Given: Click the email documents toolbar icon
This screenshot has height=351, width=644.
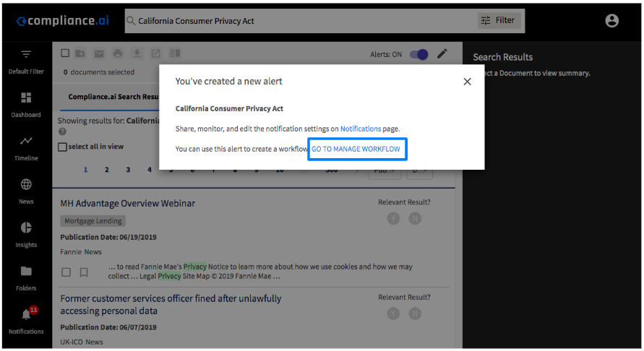Looking at the screenshot, I should (x=99, y=53).
